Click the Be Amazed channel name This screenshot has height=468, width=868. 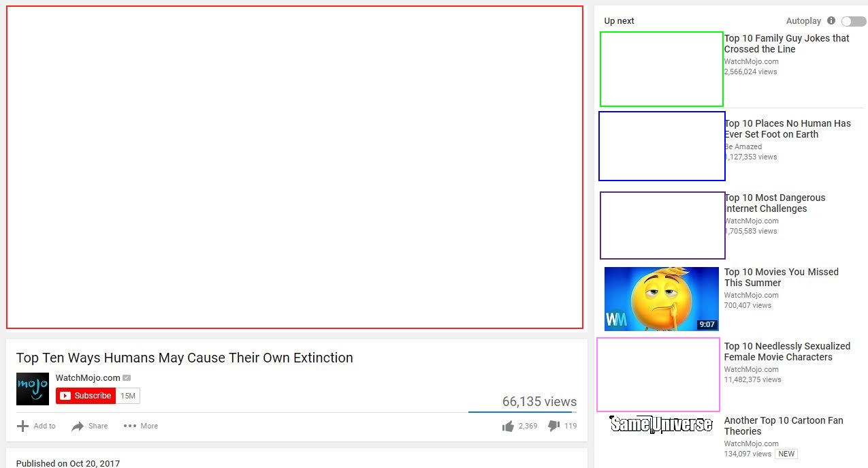pyautogui.click(x=743, y=146)
